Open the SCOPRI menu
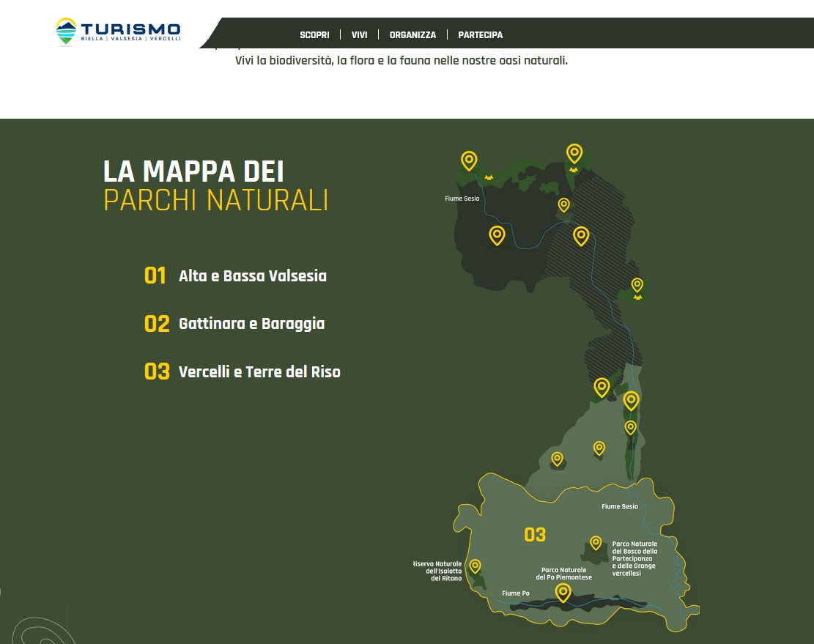Viewport: 814px width, 644px height. (x=314, y=34)
